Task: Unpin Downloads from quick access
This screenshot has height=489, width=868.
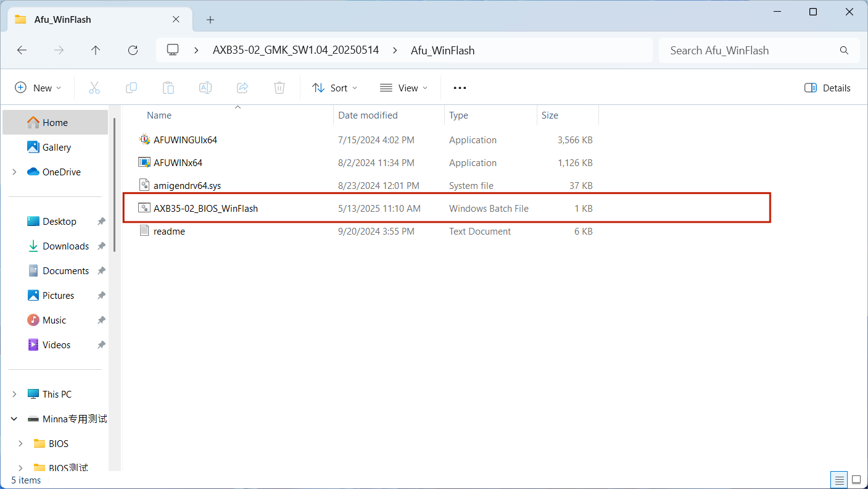Action: point(101,246)
